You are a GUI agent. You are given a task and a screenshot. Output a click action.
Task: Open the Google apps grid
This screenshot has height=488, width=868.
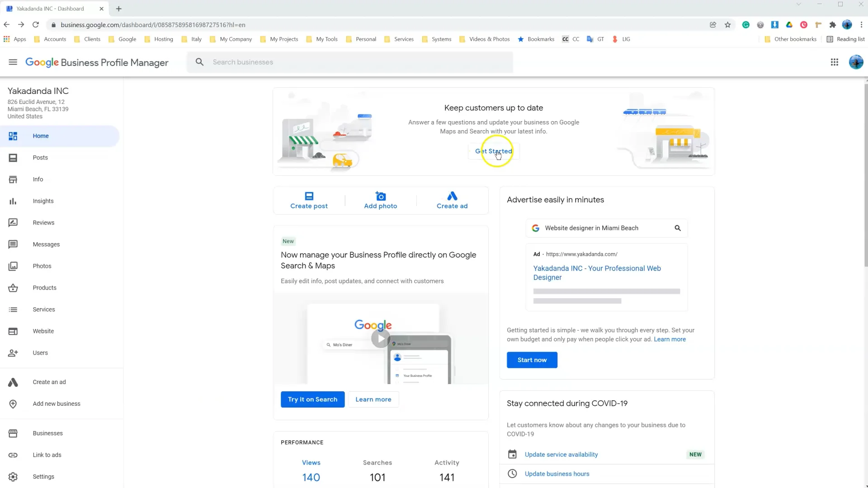click(x=835, y=62)
